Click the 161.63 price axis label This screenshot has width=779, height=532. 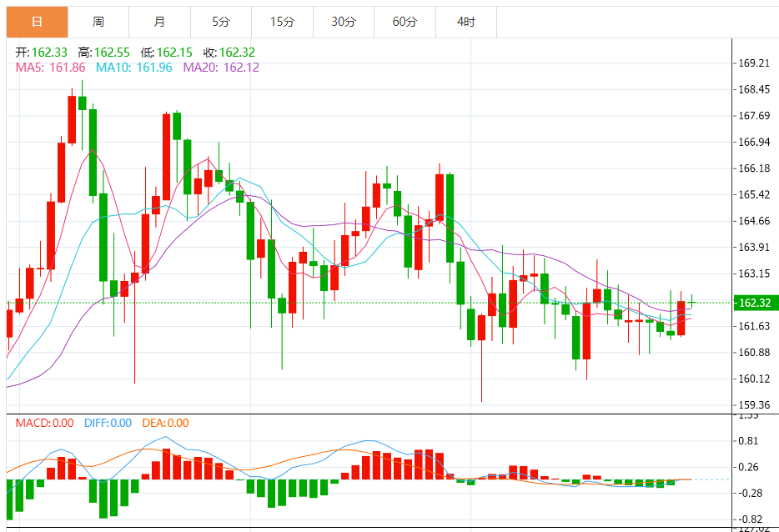(x=754, y=326)
